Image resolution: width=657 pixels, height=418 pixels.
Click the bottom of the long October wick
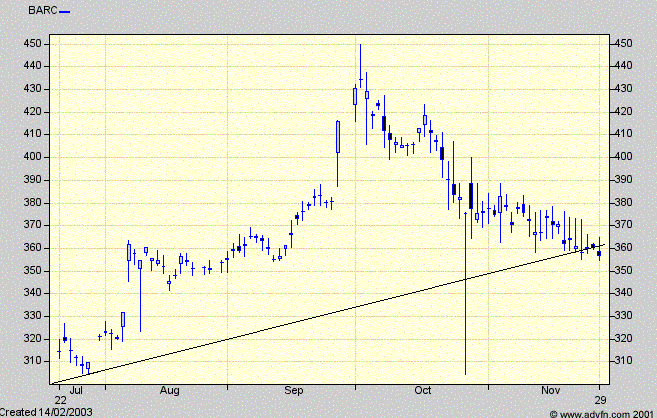(x=466, y=373)
